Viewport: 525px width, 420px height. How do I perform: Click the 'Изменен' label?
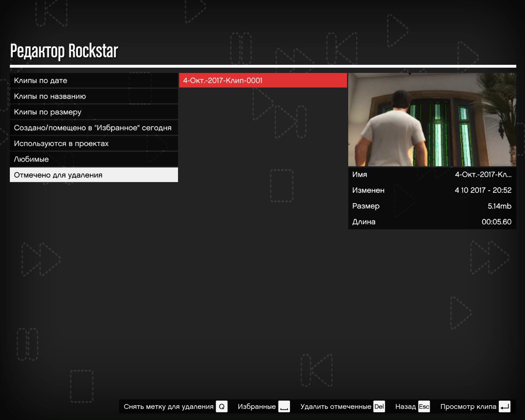coord(368,190)
